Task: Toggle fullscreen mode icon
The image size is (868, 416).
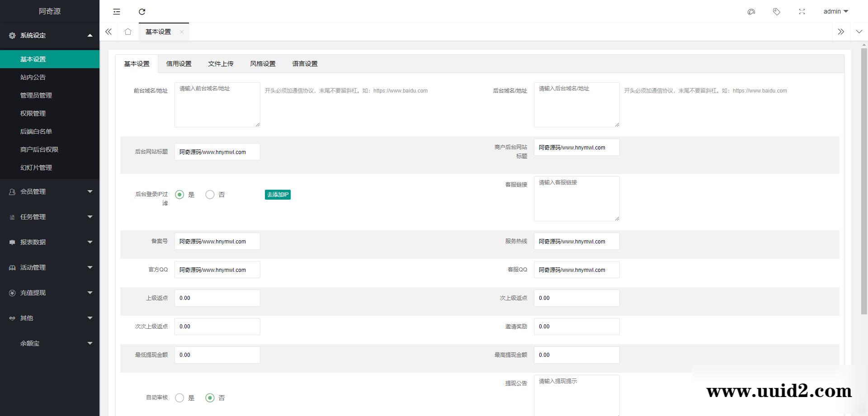Action: click(x=802, y=12)
